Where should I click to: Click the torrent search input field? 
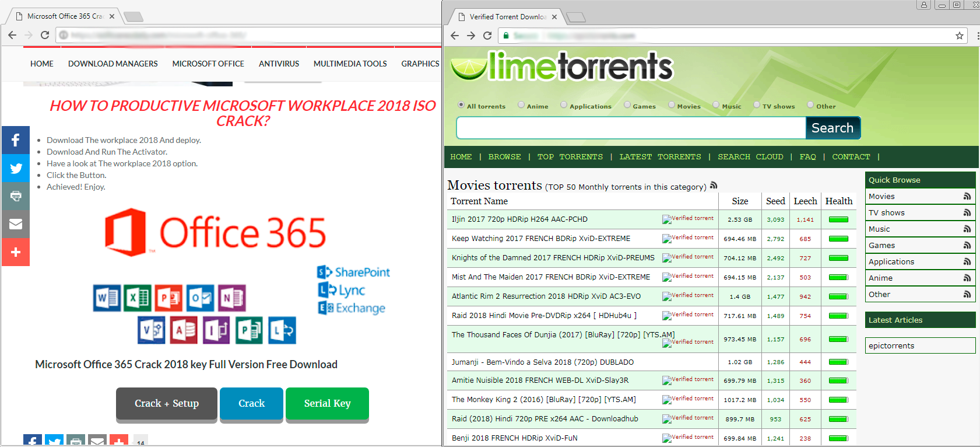[631, 128]
